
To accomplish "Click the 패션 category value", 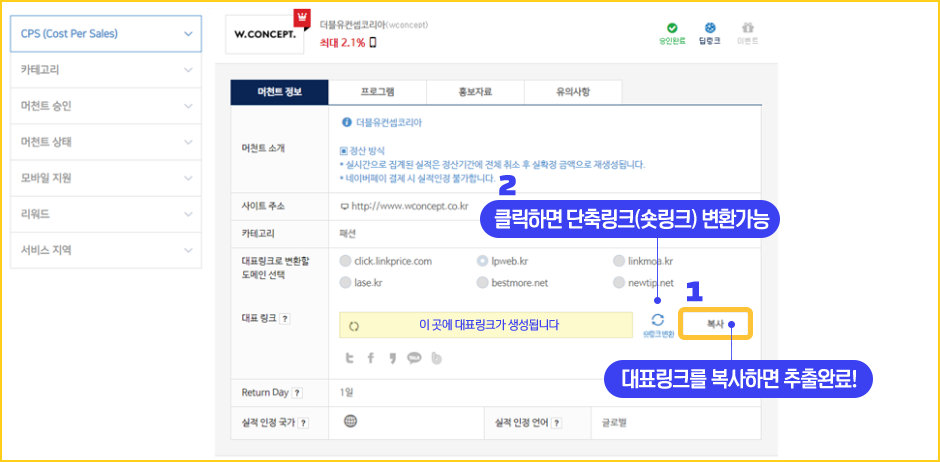I will tap(347, 233).
